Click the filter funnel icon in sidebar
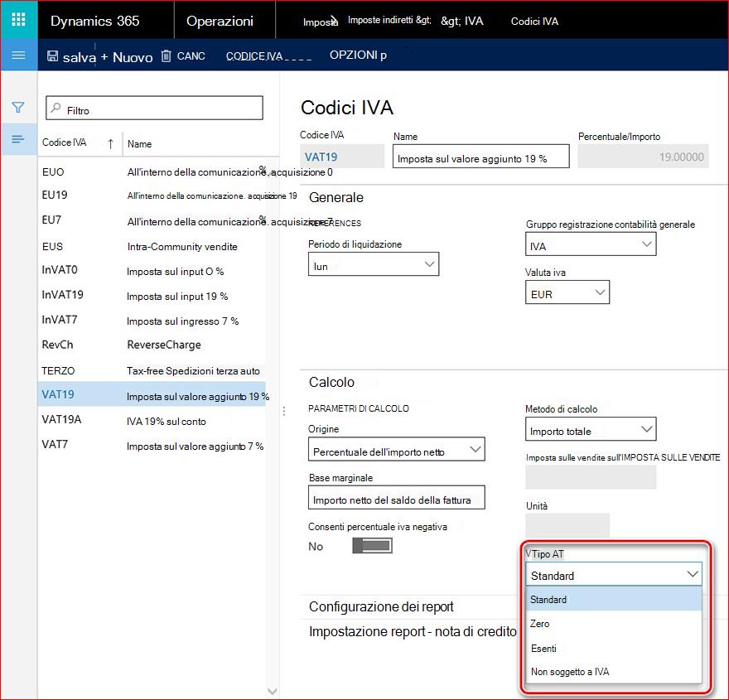This screenshot has width=729, height=700. tap(18, 108)
